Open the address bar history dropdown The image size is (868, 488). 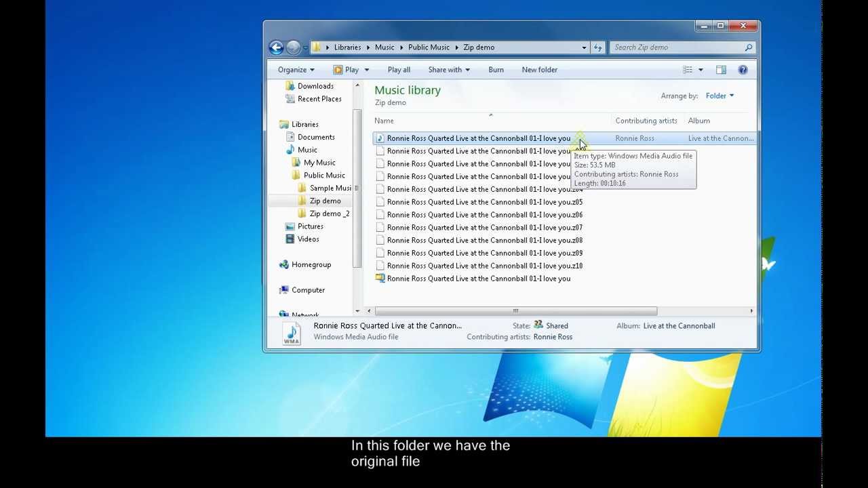click(584, 47)
